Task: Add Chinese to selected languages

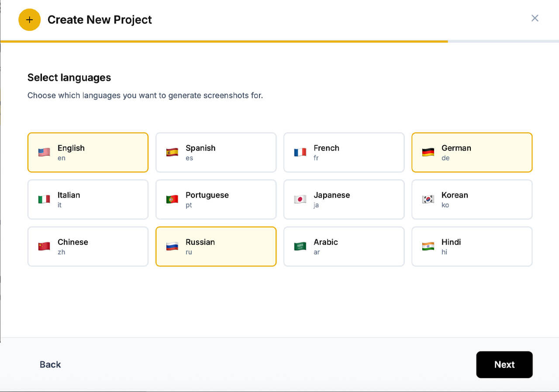Action: pyautogui.click(x=88, y=246)
